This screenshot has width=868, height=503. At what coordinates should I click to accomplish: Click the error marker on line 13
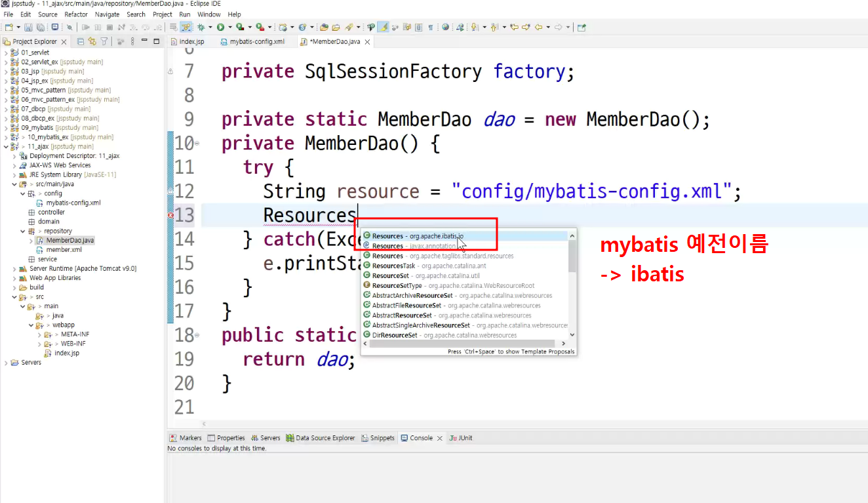click(x=170, y=215)
